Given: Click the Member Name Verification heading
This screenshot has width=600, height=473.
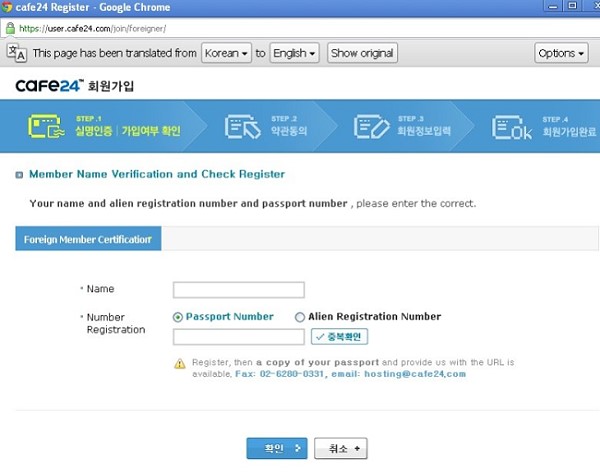Looking at the screenshot, I should [x=157, y=174].
